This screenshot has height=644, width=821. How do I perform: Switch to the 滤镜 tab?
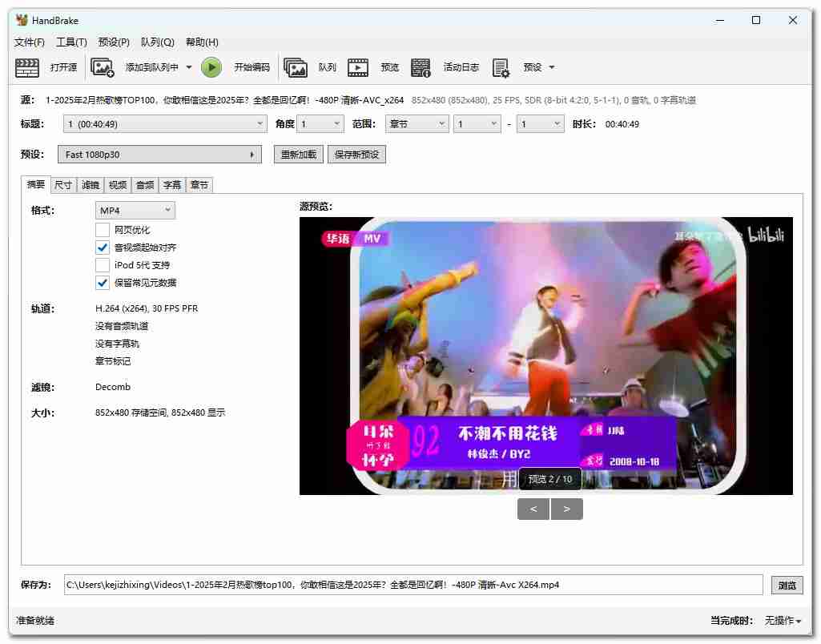pyautogui.click(x=90, y=185)
